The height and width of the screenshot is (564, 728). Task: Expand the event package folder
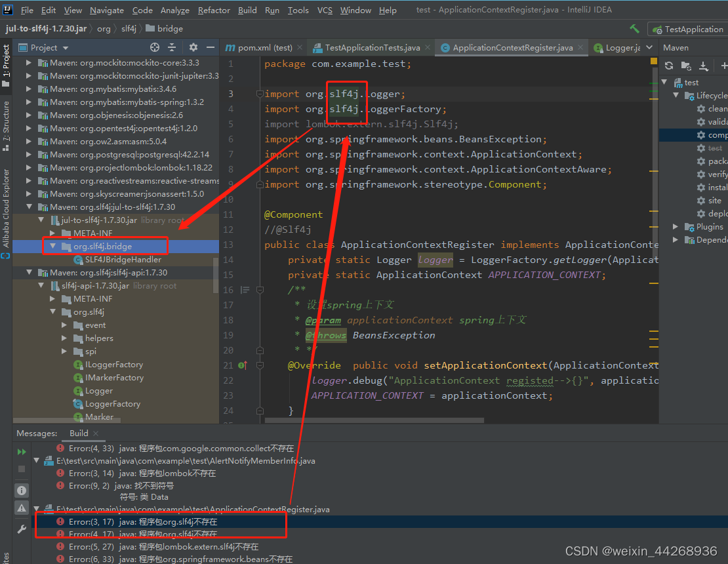point(64,325)
